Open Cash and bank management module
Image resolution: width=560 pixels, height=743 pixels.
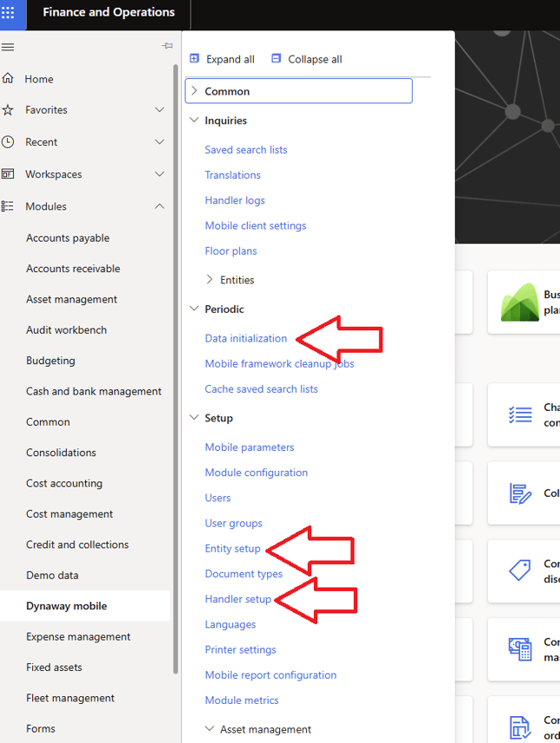pyautogui.click(x=94, y=391)
